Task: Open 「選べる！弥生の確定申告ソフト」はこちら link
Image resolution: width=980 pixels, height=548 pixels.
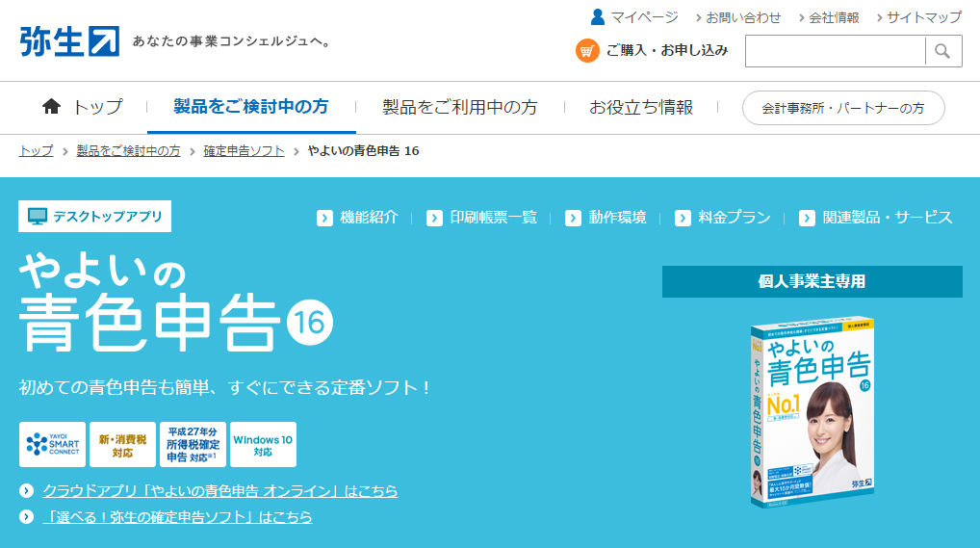Action: (x=177, y=517)
